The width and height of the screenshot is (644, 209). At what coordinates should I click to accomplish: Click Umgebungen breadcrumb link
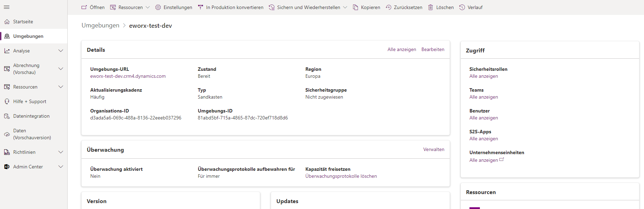pos(100,25)
